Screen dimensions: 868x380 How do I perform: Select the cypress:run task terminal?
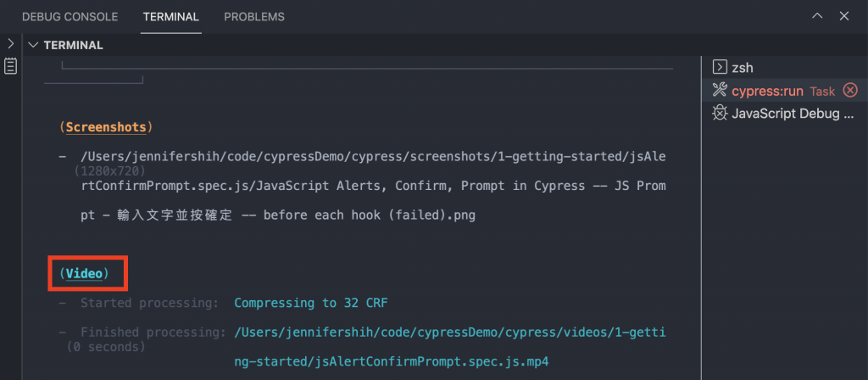784,90
